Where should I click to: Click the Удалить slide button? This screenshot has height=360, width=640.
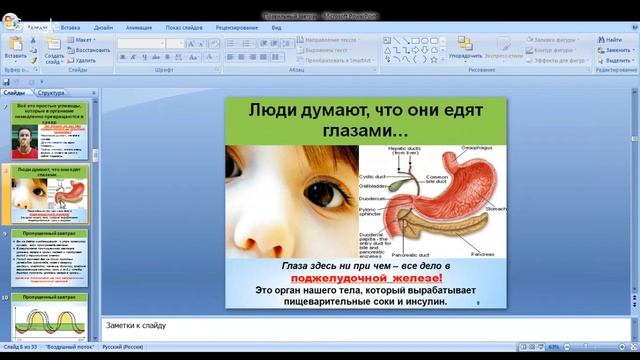[81, 60]
